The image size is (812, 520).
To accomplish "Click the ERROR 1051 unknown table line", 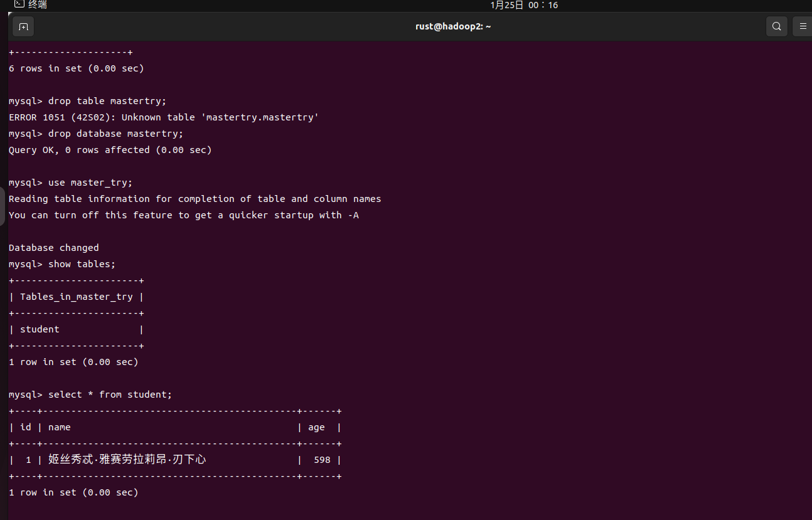I will tap(164, 117).
